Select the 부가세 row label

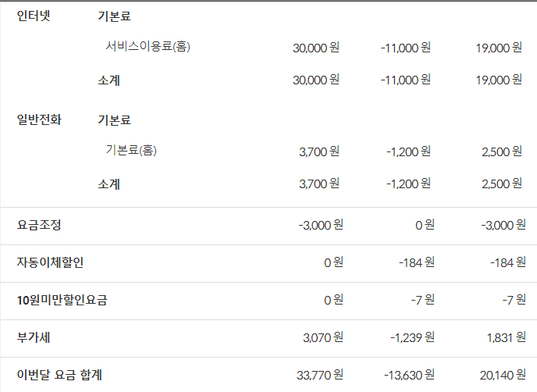coord(34,337)
